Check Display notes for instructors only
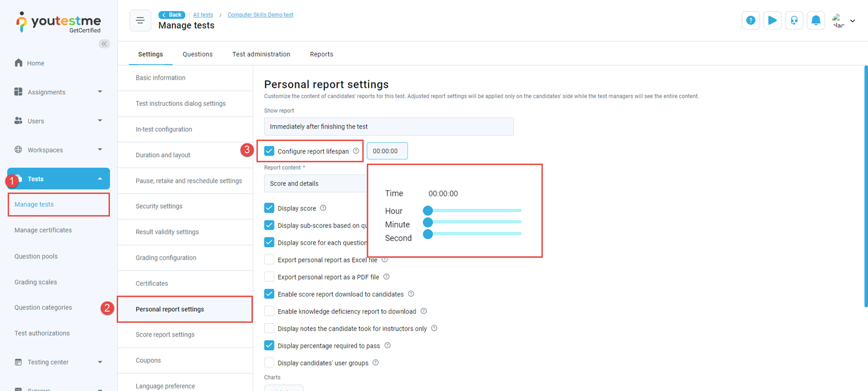The width and height of the screenshot is (868, 391). pos(269,329)
